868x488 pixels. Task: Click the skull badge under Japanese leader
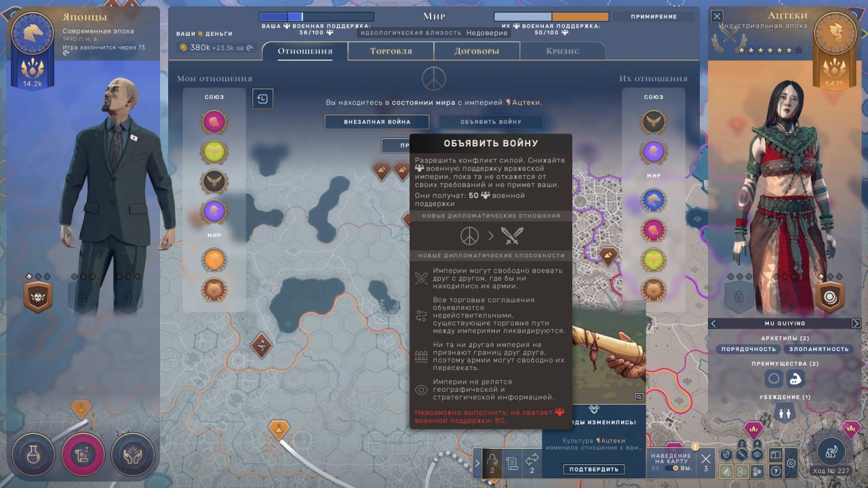(x=38, y=297)
